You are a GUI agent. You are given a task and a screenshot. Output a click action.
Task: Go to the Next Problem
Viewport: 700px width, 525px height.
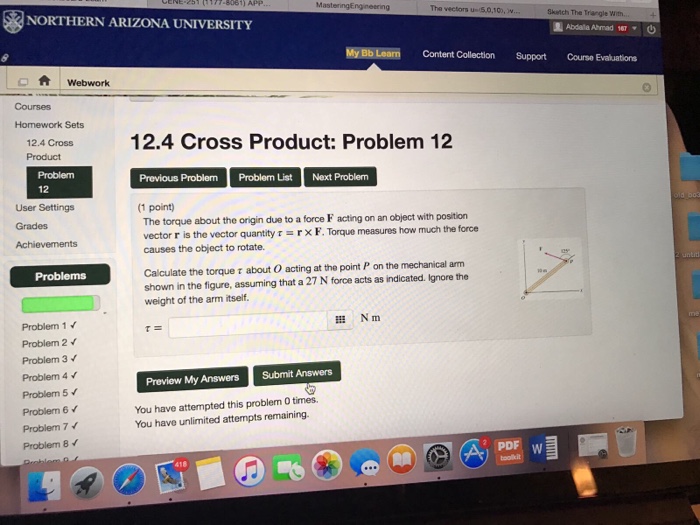(x=340, y=177)
